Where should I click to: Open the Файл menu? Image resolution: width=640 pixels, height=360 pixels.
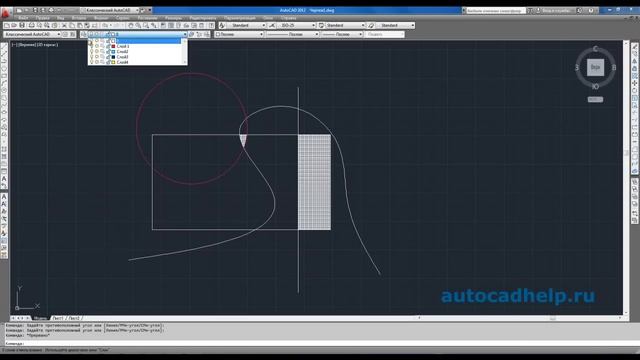pos(23,18)
